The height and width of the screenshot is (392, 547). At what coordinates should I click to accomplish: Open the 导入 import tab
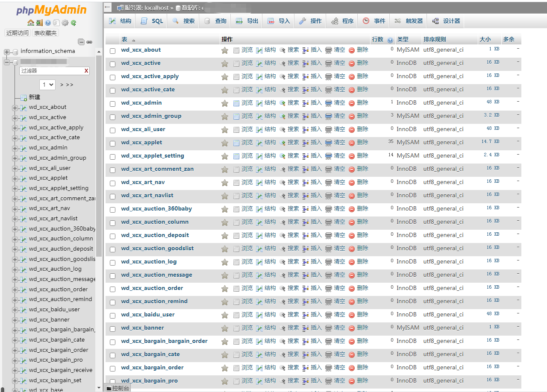tap(279, 21)
